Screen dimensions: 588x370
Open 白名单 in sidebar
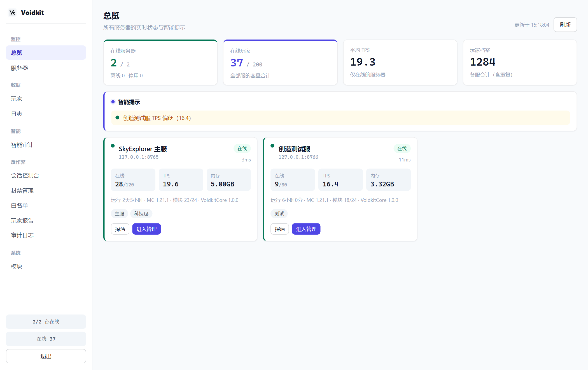(x=46, y=205)
